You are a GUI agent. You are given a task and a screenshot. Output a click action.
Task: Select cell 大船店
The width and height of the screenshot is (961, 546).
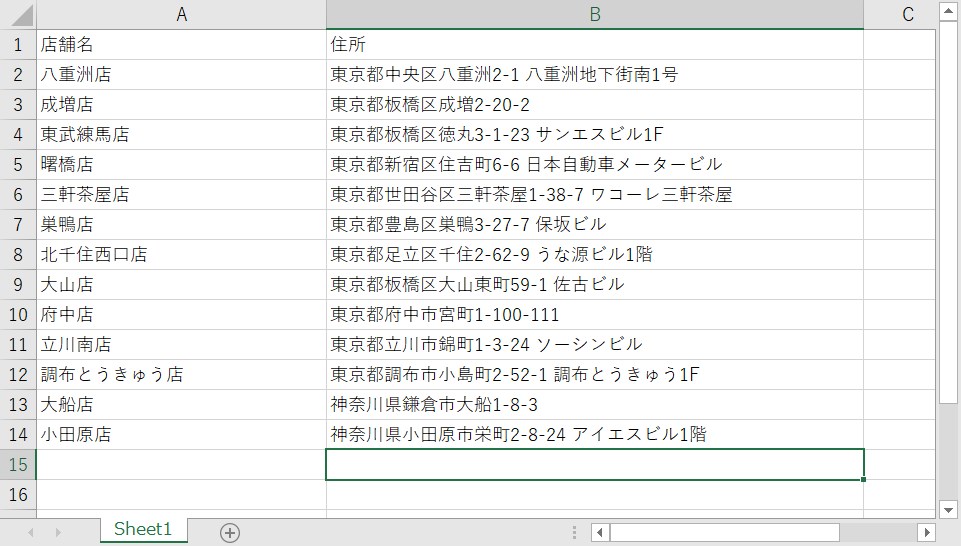[x=181, y=405]
